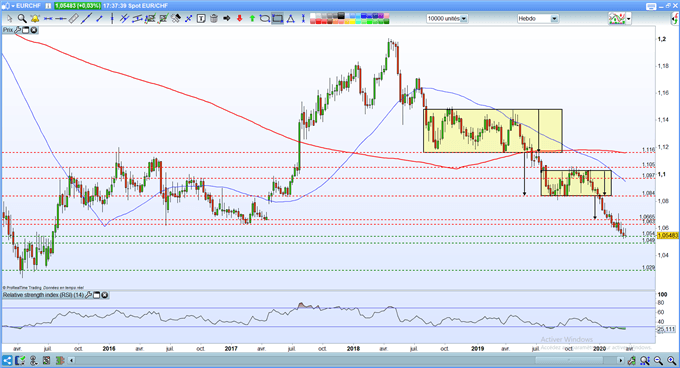Toggle maximize on the RSI panel
The image size is (680, 368).
(x=97, y=295)
